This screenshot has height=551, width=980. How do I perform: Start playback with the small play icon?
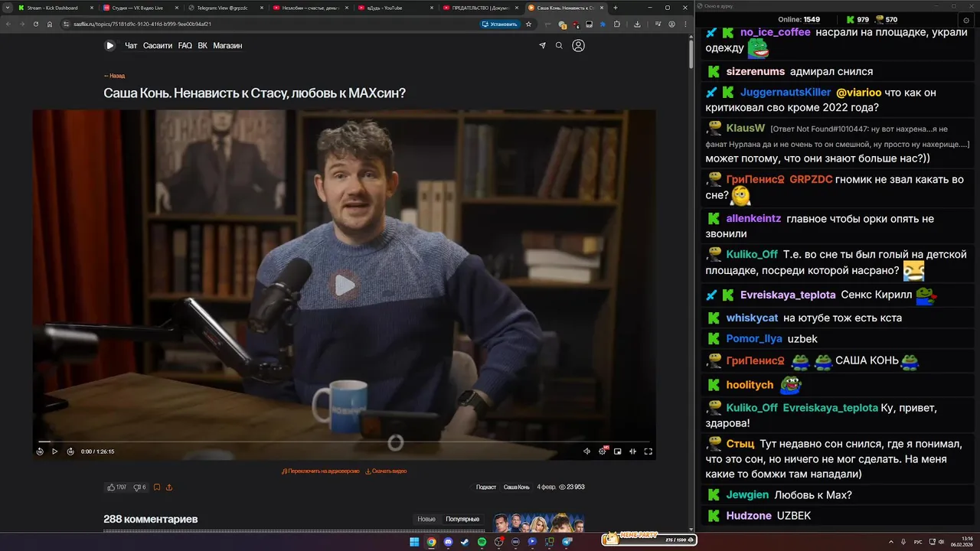(x=54, y=452)
